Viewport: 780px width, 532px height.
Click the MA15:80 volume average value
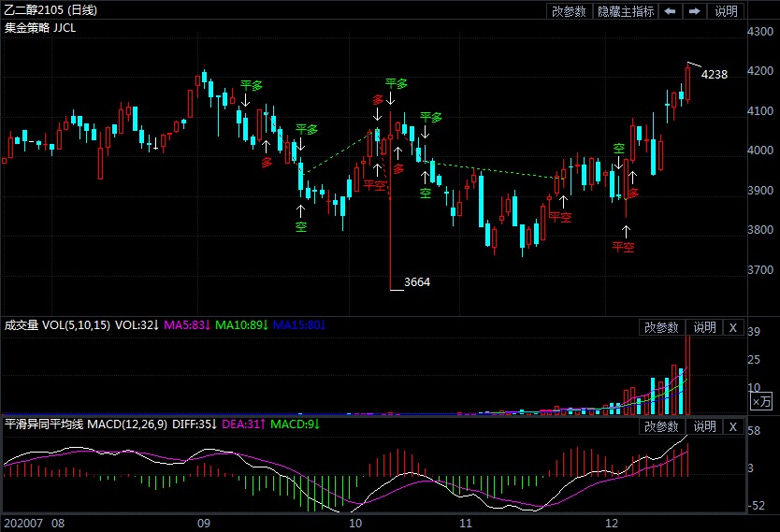tap(299, 325)
